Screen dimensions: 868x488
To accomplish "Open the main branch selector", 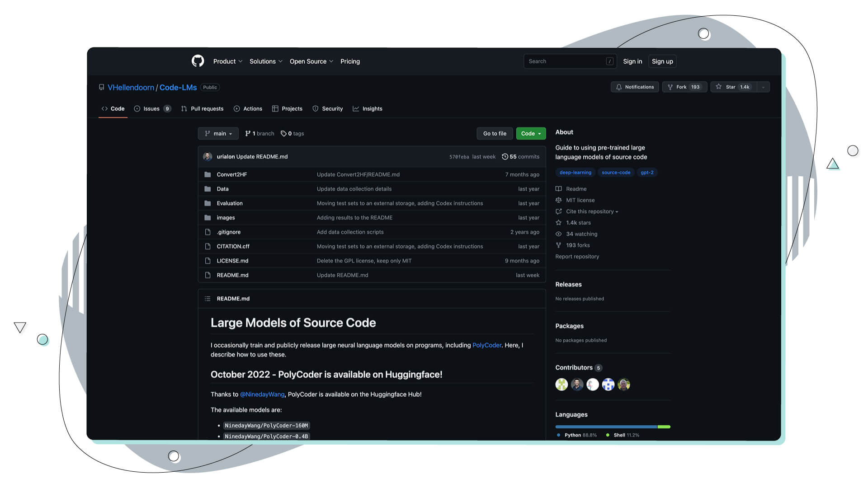I will [x=218, y=133].
